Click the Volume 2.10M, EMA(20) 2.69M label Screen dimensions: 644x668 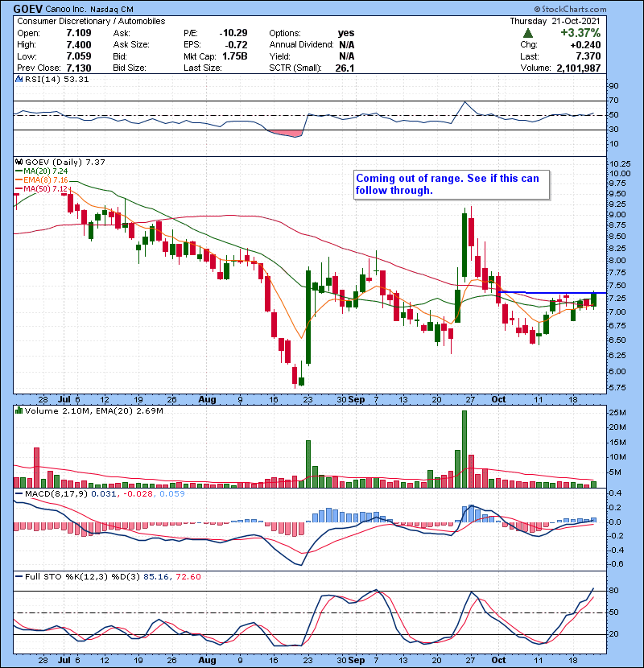93,411
